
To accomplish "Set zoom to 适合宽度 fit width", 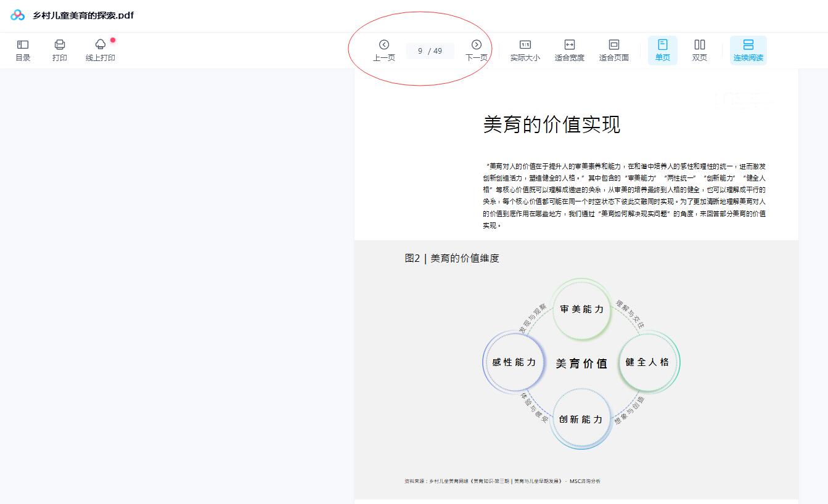I will point(569,51).
